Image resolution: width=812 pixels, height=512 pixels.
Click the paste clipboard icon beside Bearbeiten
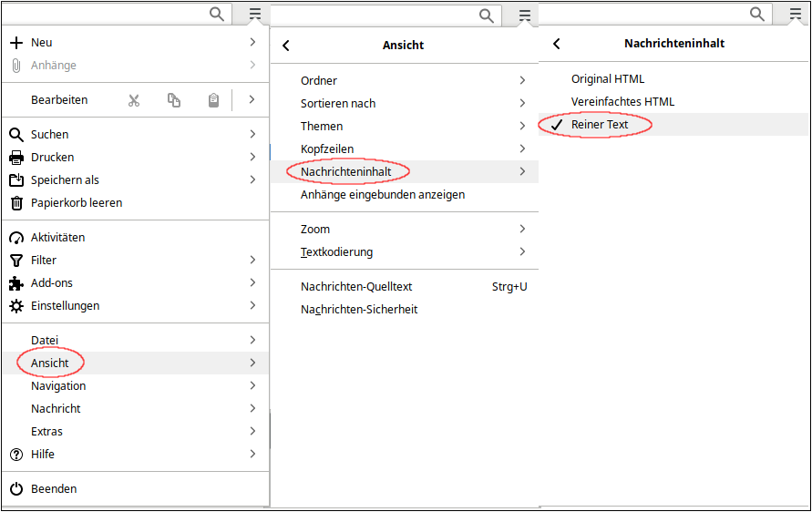[x=213, y=100]
